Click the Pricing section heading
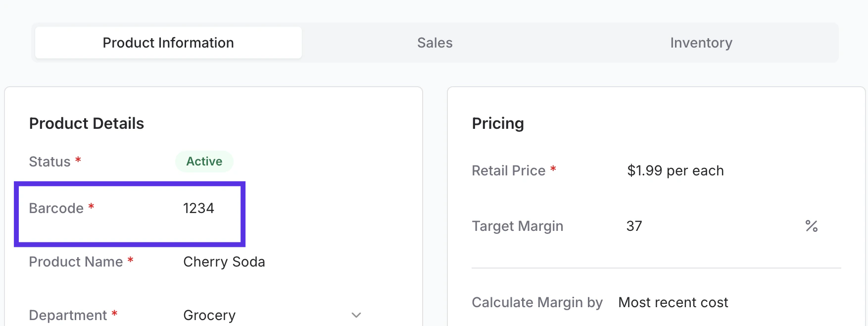 498,123
